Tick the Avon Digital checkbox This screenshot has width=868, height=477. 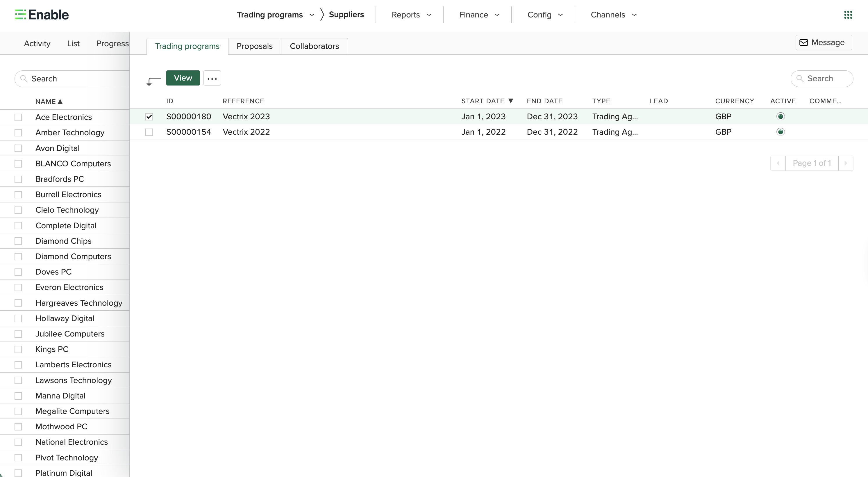(18, 148)
